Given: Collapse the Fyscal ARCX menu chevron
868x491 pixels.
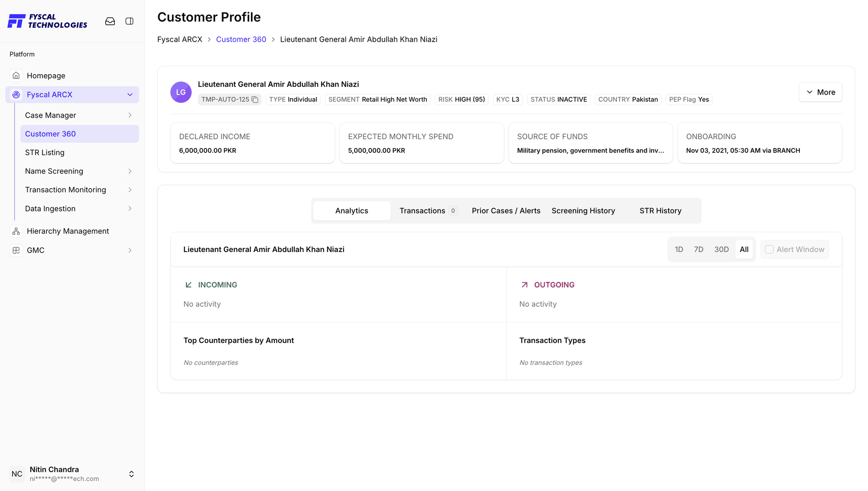Looking at the screenshot, I should [130, 95].
